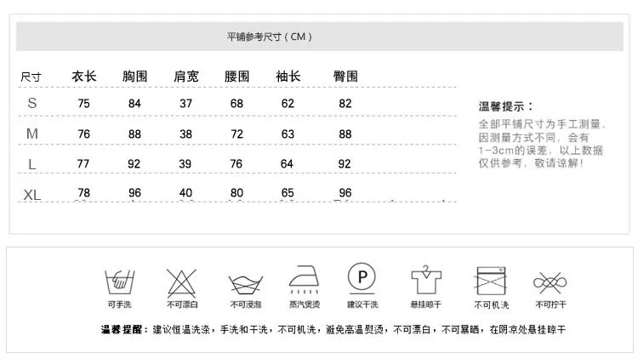
Task: Click the L row 衣长 value 77
Action: (x=83, y=163)
